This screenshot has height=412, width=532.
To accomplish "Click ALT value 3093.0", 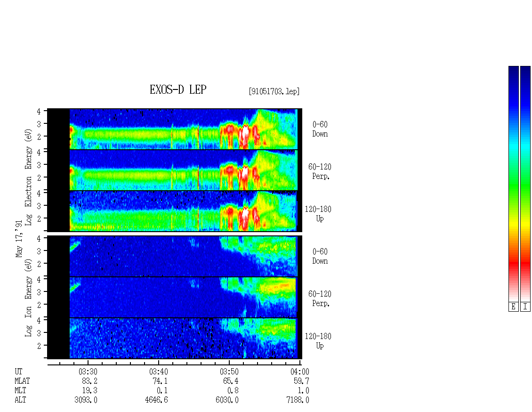I will (86, 400).
